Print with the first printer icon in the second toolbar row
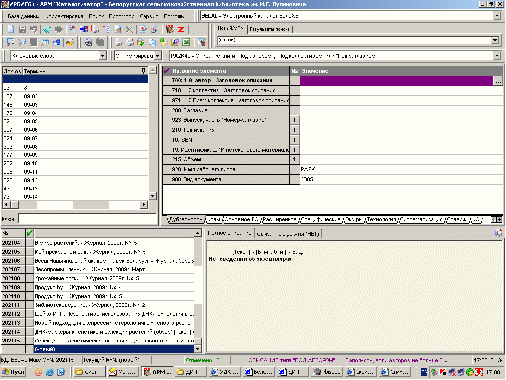The image size is (506, 380). [x=119, y=42]
